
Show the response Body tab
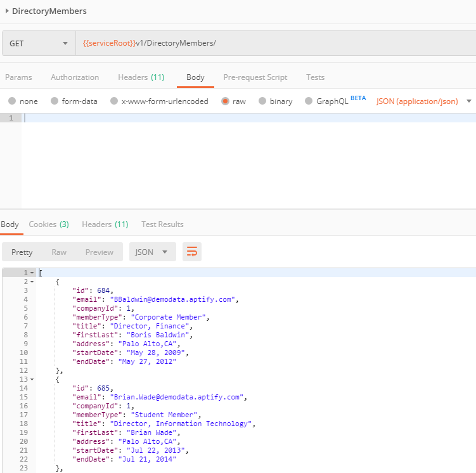pyautogui.click(x=10, y=224)
